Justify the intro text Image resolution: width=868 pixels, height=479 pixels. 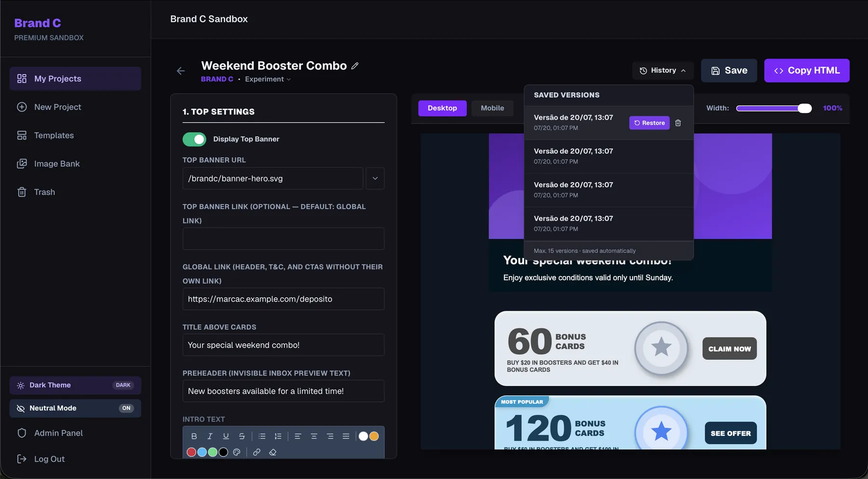pos(346,436)
